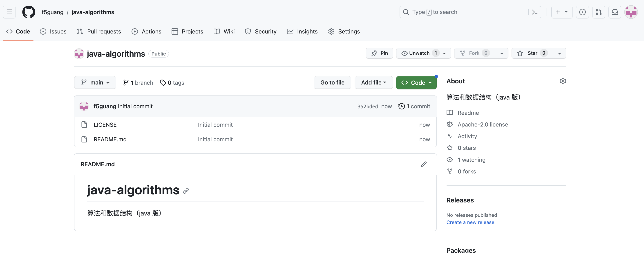Click the file icon next to LICENSE
Image resolution: width=644 pixels, height=253 pixels.
pyautogui.click(x=84, y=125)
